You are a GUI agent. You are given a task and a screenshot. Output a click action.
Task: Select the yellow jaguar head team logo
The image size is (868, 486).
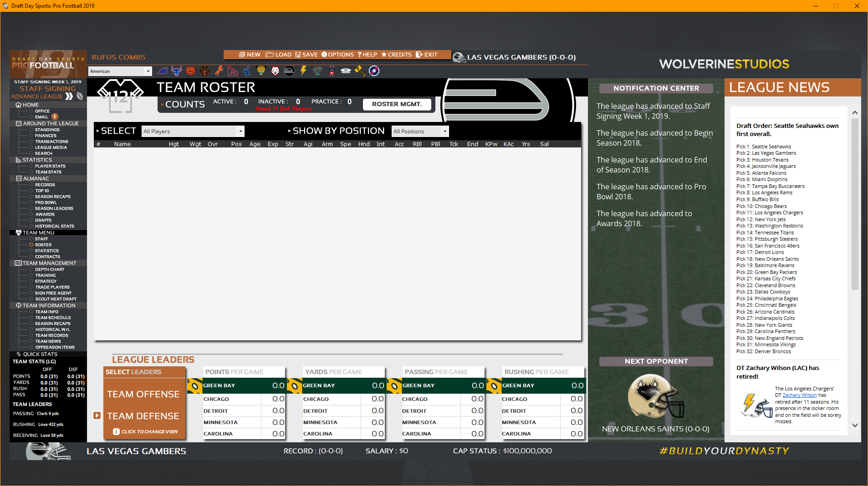(261, 71)
